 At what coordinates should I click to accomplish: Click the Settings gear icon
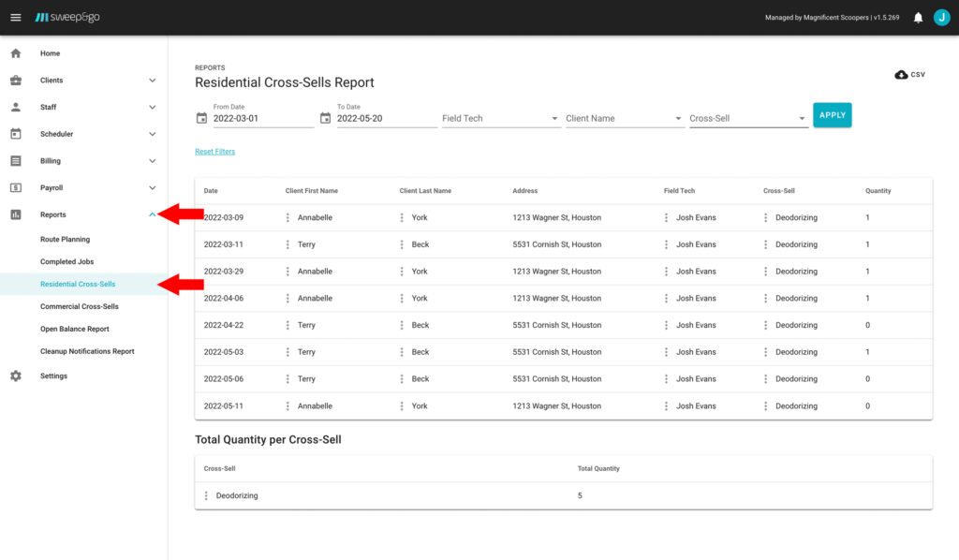(16, 376)
